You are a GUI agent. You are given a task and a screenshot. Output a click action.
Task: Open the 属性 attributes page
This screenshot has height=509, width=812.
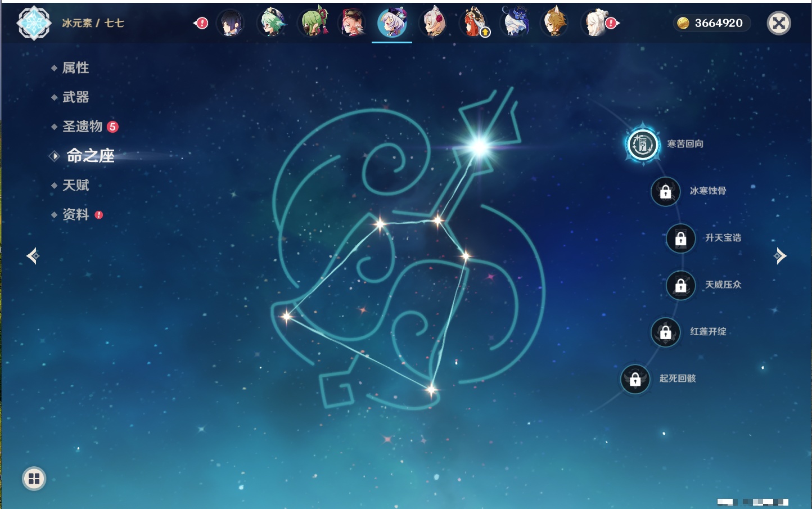(75, 68)
